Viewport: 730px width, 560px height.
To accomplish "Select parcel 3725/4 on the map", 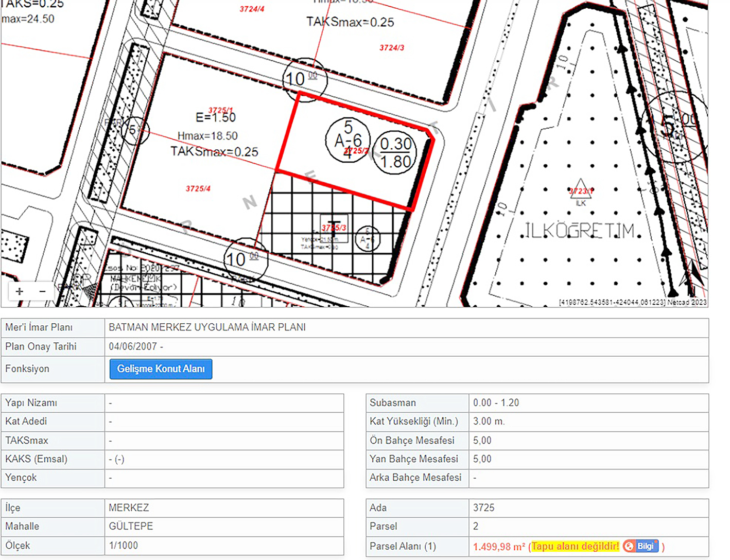I will (x=198, y=189).
